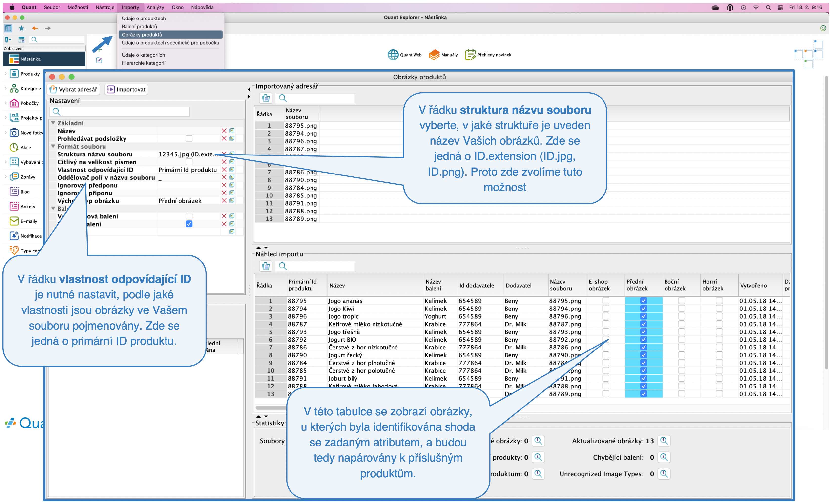Go back with the orange left arrow
Image resolution: width=832 pixels, height=504 pixels.
(x=34, y=28)
